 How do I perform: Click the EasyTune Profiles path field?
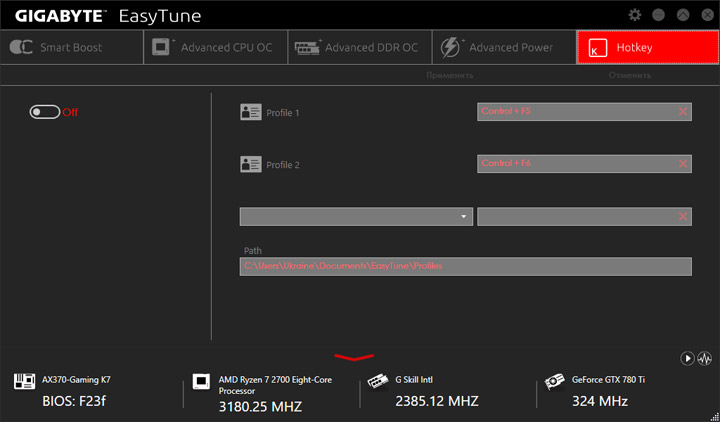point(466,266)
